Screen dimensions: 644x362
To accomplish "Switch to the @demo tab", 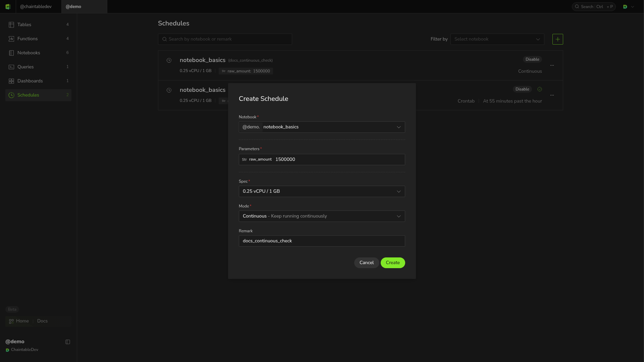I will point(84,7).
